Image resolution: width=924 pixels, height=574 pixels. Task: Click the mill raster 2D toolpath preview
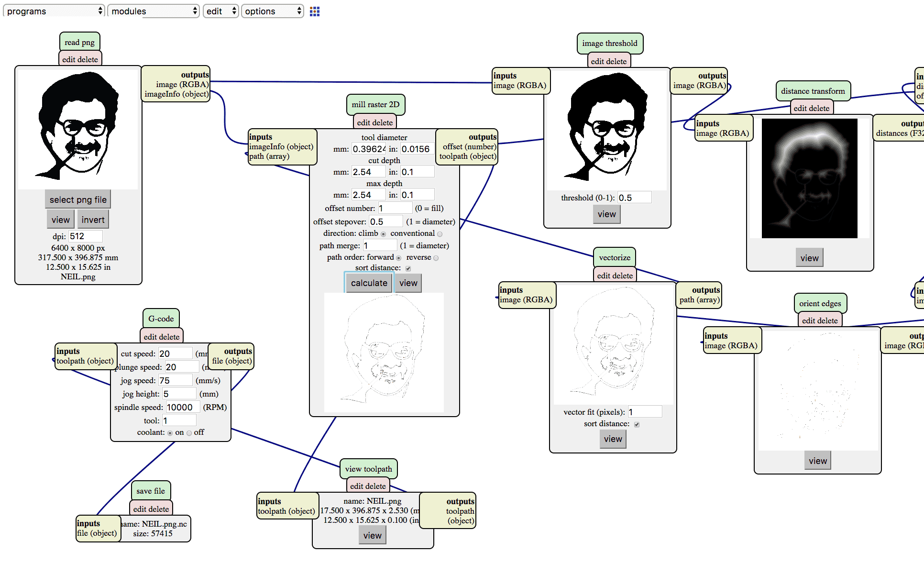coord(384,353)
